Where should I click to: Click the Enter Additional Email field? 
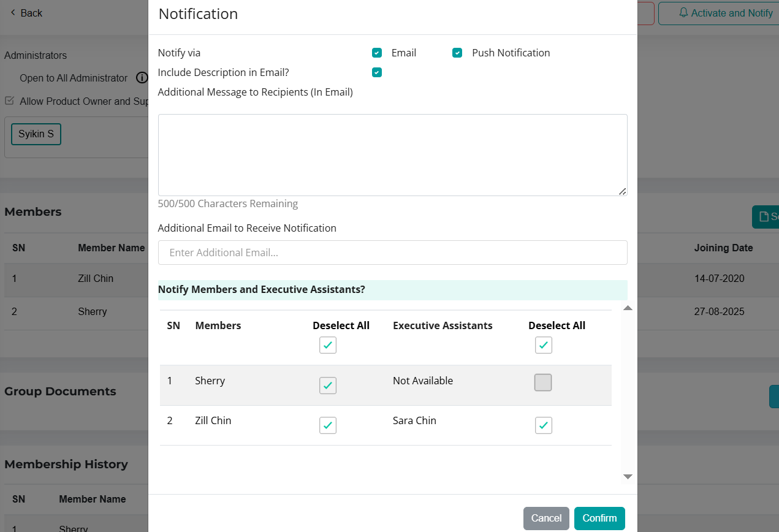tap(392, 253)
